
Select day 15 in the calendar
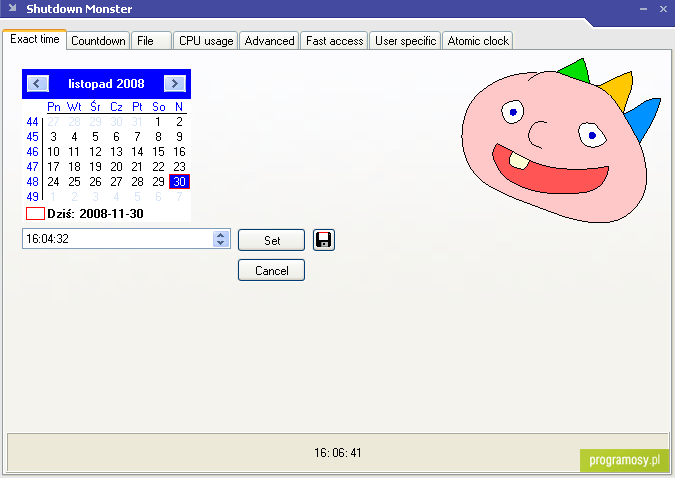click(158, 152)
